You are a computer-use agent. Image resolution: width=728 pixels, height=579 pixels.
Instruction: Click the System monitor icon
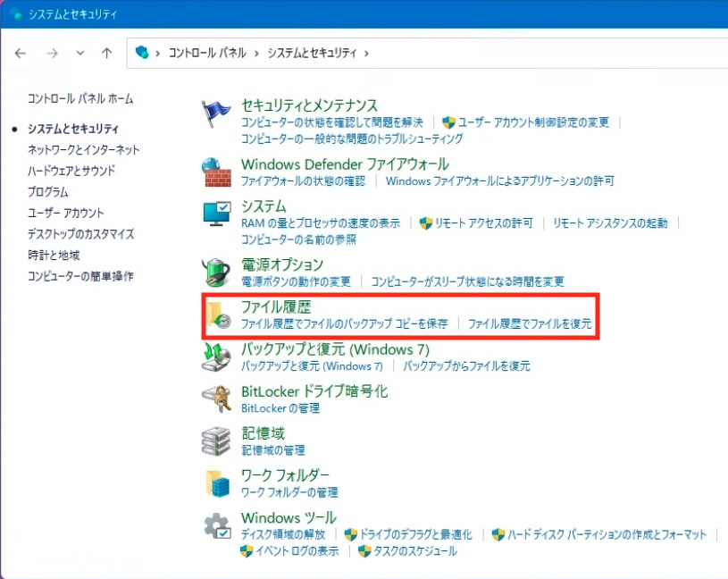[216, 214]
